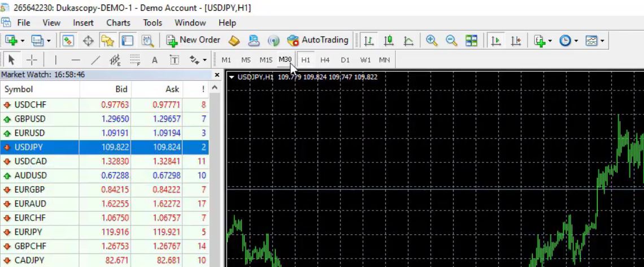
Task: Toggle chart Auto Scroll icon
Action: (x=496, y=40)
